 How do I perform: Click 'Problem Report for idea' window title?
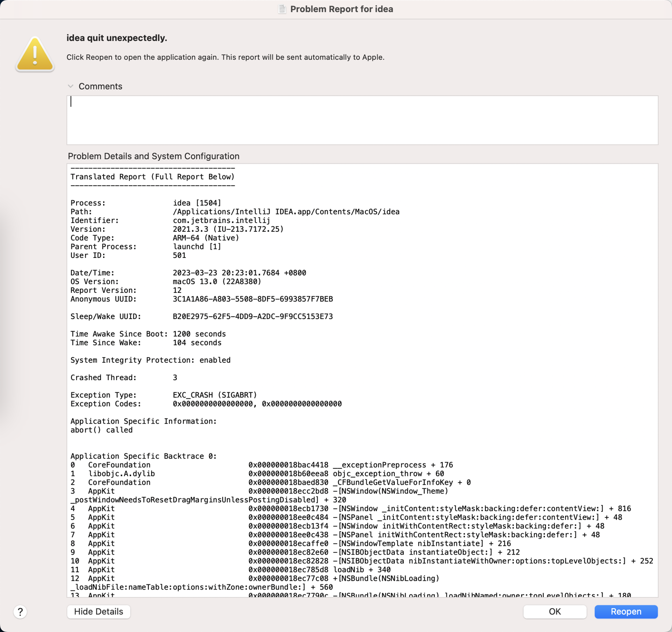click(342, 9)
